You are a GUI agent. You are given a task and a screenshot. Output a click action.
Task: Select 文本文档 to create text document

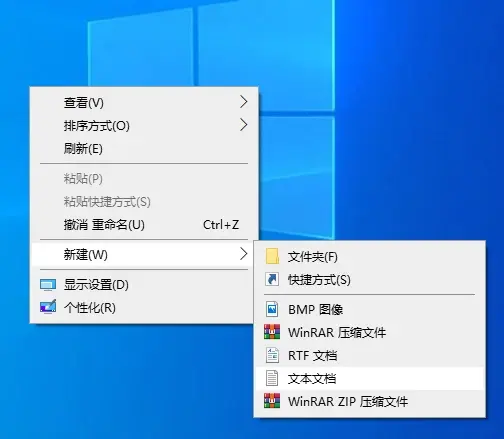click(x=369, y=379)
